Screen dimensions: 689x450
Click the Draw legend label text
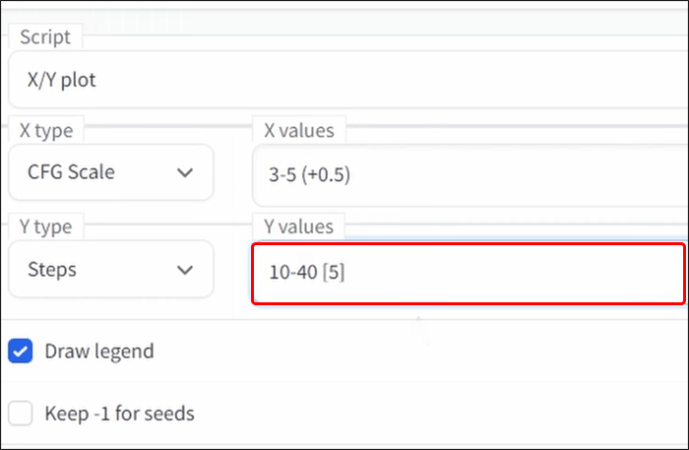click(99, 351)
